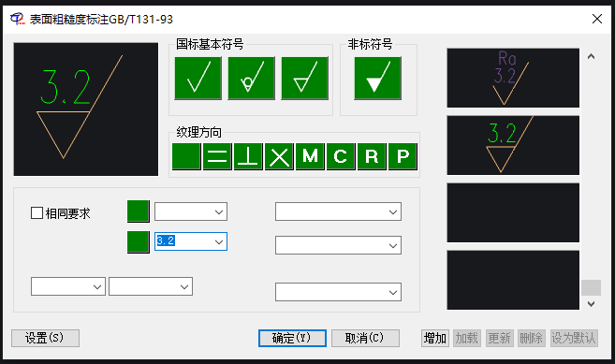Image resolution: width=615 pixels, height=364 pixels.
Task: Choose blank texture direction option
Action: tap(186, 156)
